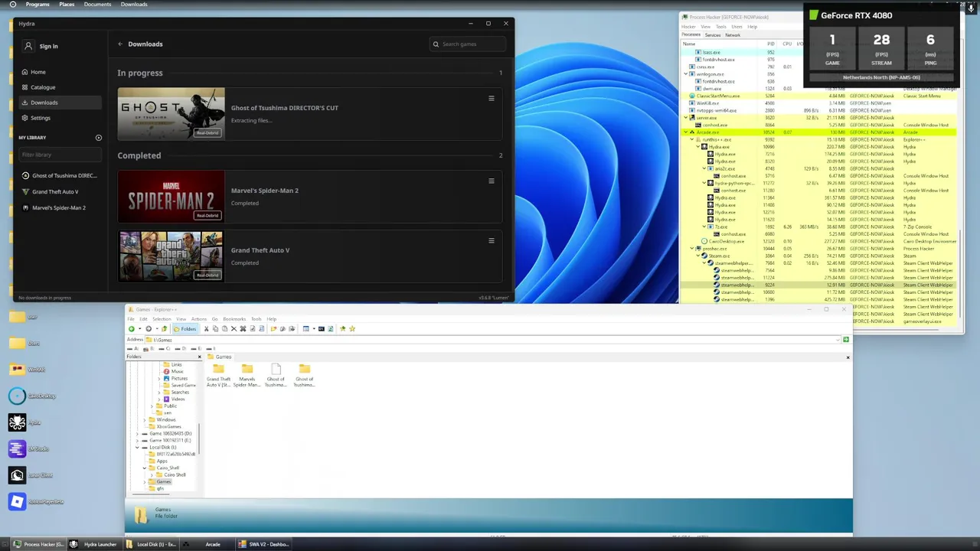This screenshot has width=980, height=551.
Task: Select Ghost of Tsushima file icon
Action: pos(276,375)
